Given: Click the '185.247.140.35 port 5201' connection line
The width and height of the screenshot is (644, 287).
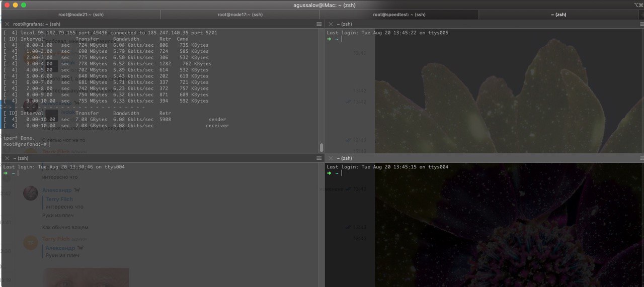Looking at the screenshot, I should 110,33.
